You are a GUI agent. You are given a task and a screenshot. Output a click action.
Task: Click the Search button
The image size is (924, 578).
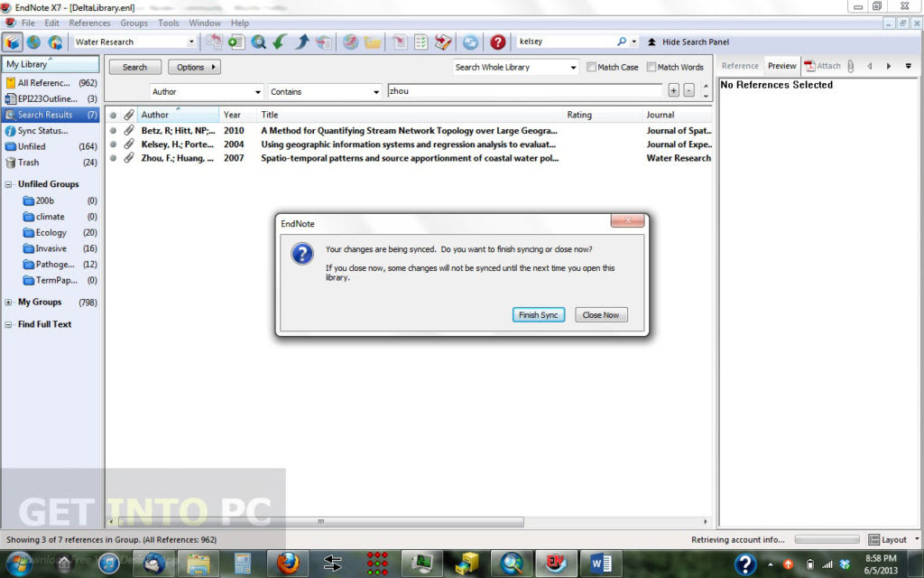(x=134, y=67)
